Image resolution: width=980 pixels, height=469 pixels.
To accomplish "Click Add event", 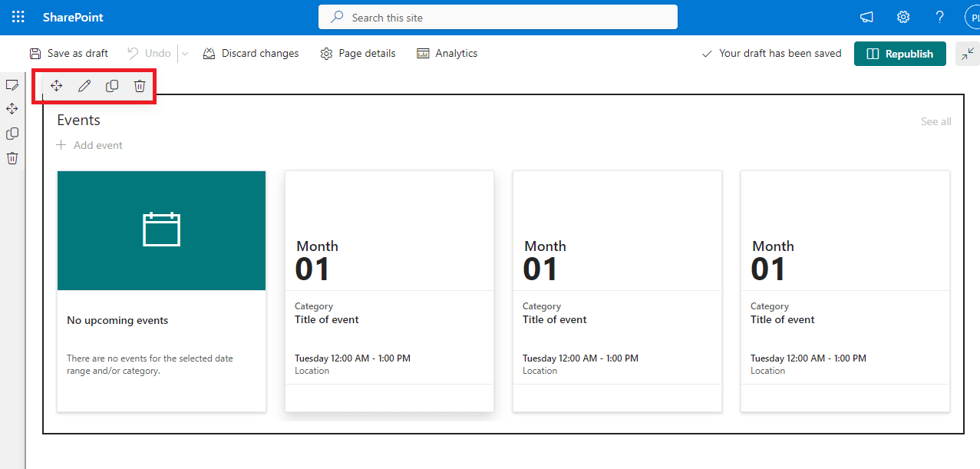I will click(90, 145).
